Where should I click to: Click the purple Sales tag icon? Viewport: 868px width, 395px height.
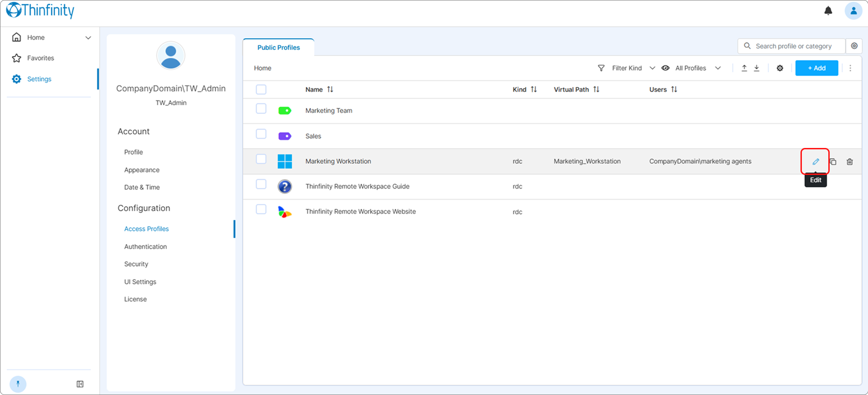[x=285, y=136]
